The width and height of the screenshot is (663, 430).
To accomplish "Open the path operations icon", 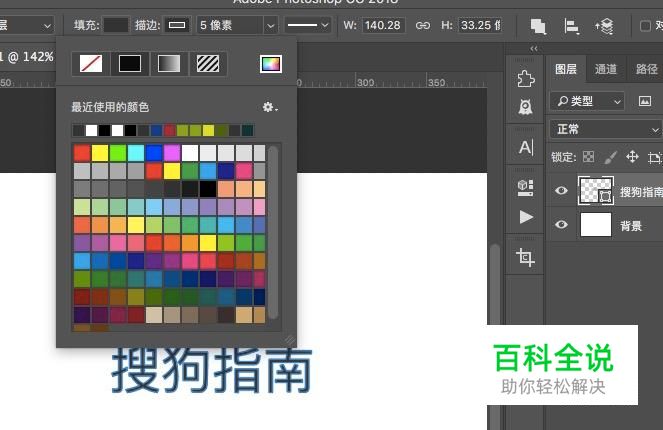I will [x=538, y=26].
